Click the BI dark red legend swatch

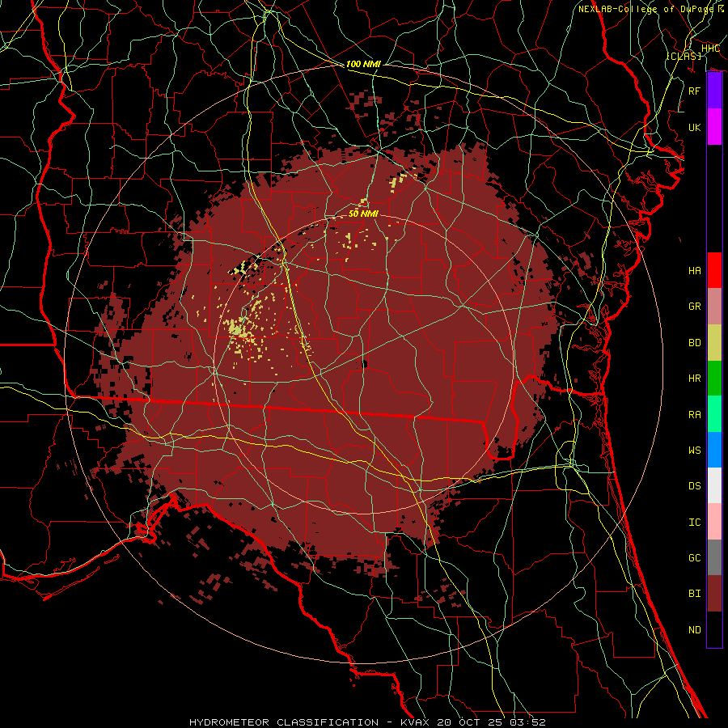tap(714, 594)
